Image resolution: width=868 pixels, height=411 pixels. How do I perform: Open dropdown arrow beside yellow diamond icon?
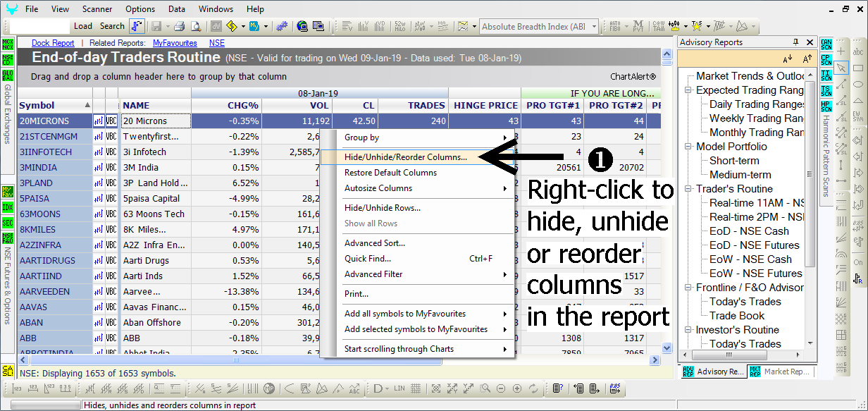click(242, 27)
